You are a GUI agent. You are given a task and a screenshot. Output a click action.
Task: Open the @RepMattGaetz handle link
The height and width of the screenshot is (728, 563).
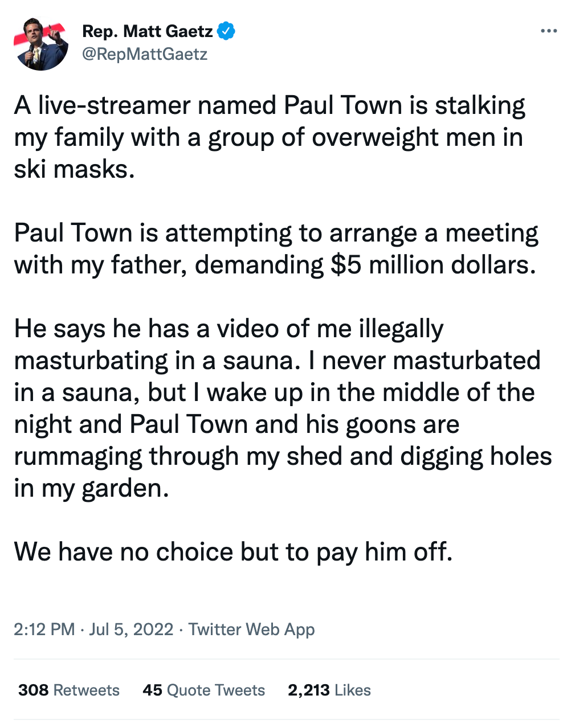point(145,54)
